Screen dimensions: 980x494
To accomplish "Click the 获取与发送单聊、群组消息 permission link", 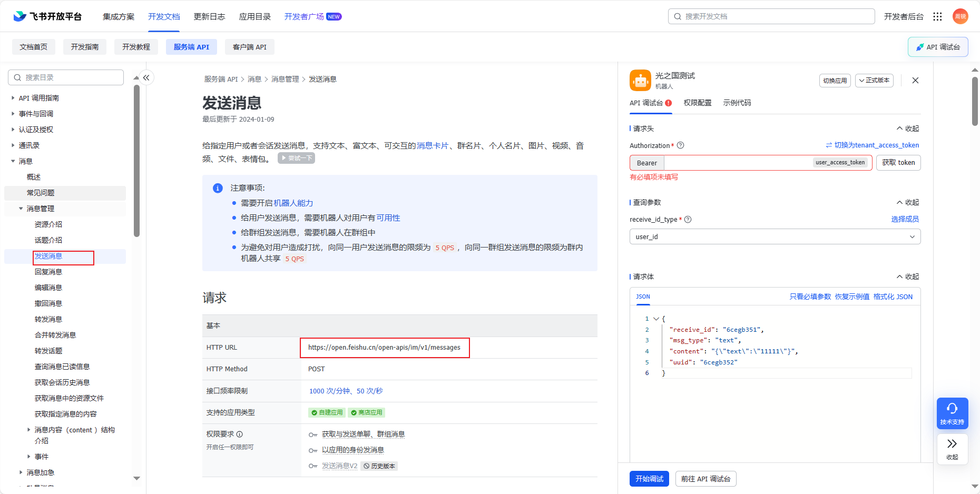I will 363,434.
